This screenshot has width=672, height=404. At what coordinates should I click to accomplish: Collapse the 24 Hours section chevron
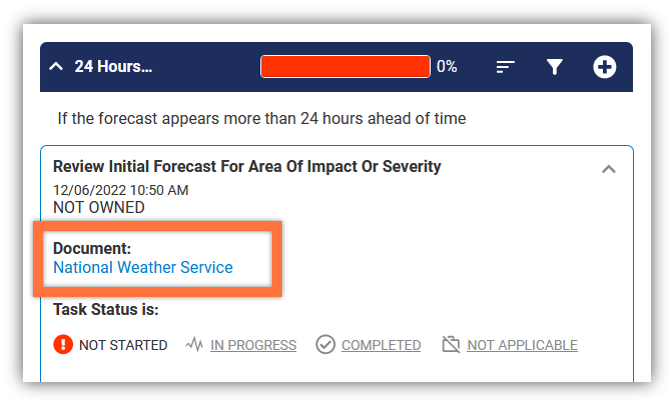[56, 66]
